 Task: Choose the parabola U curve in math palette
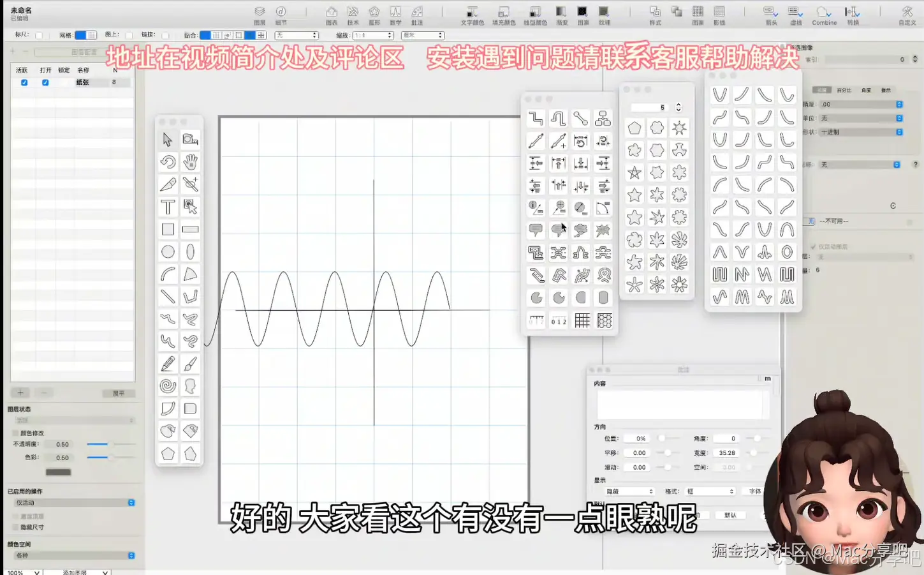coord(720,95)
